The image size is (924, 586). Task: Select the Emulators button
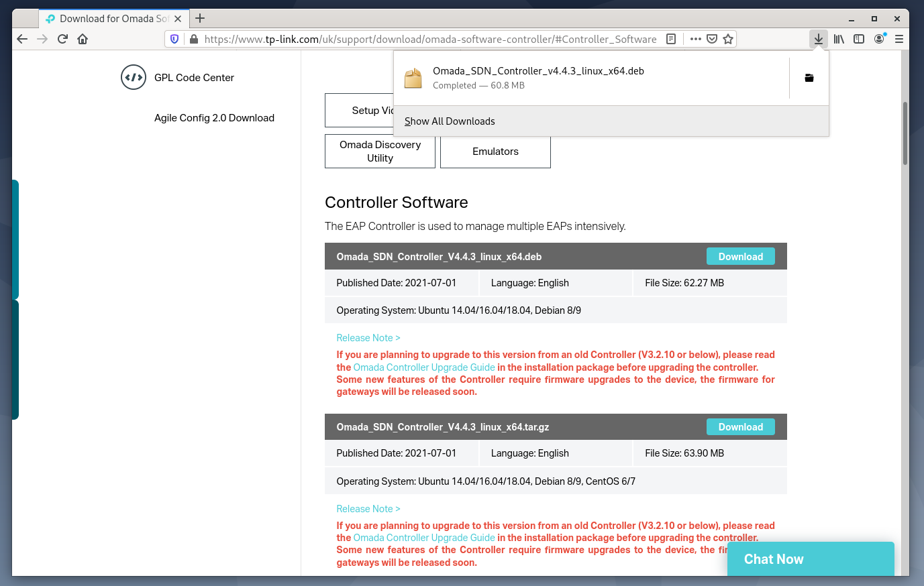click(x=495, y=152)
